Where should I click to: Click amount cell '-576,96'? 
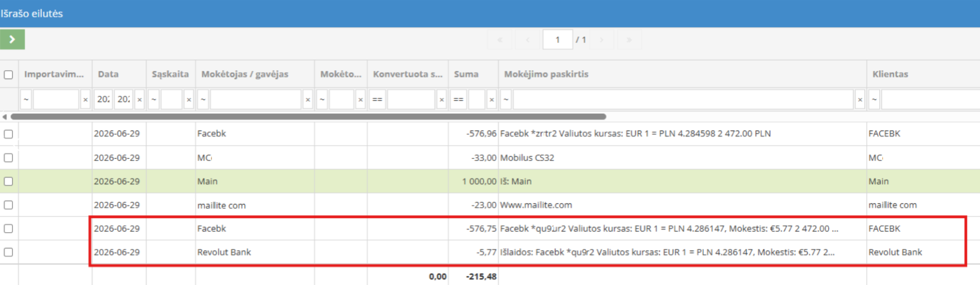coord(482,134)
